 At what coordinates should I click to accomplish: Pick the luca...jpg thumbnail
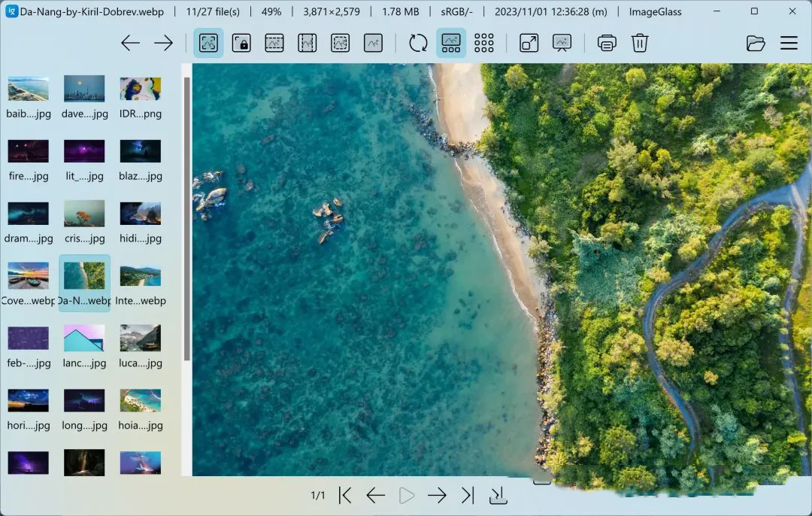pos(141,347)
